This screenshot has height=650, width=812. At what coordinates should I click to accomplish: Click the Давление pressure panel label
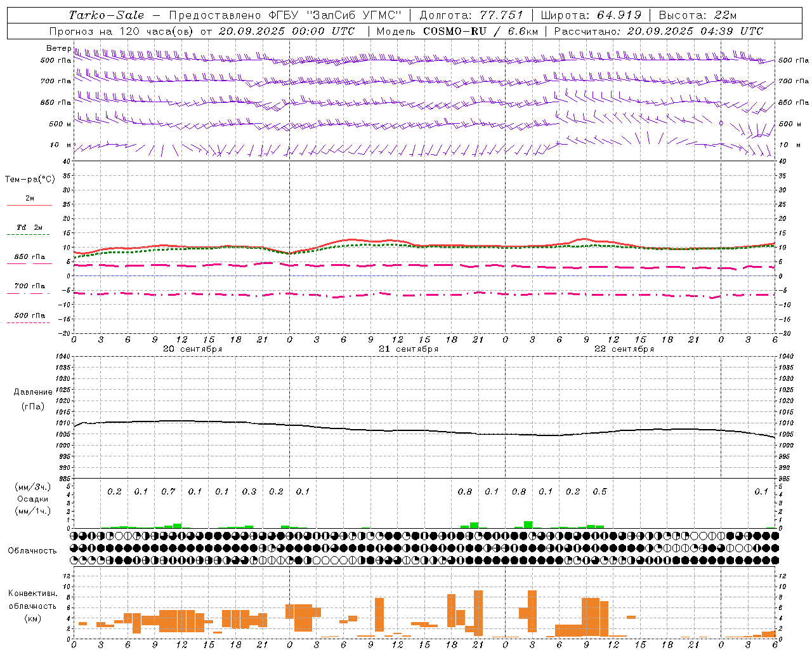[33, 392]
